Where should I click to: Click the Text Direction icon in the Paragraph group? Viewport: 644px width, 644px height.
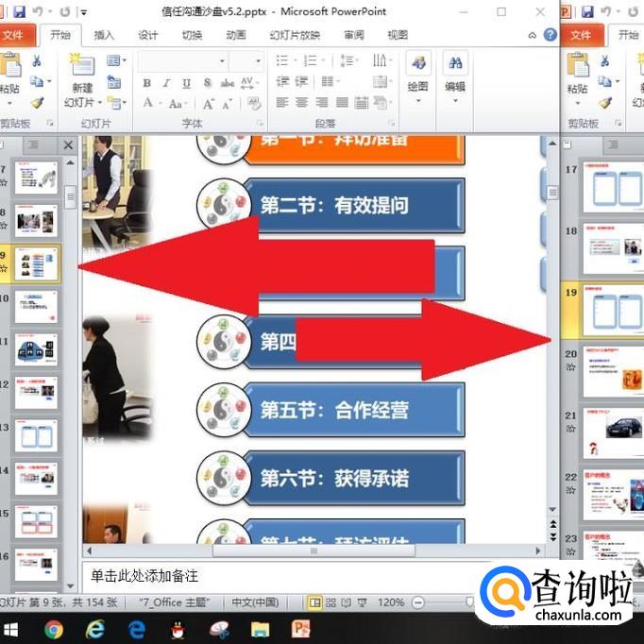pyautogui.click(x=380, y=60)
